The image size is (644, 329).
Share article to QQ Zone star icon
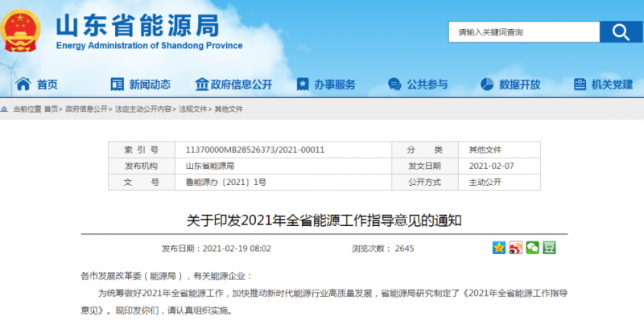point(499,248)
